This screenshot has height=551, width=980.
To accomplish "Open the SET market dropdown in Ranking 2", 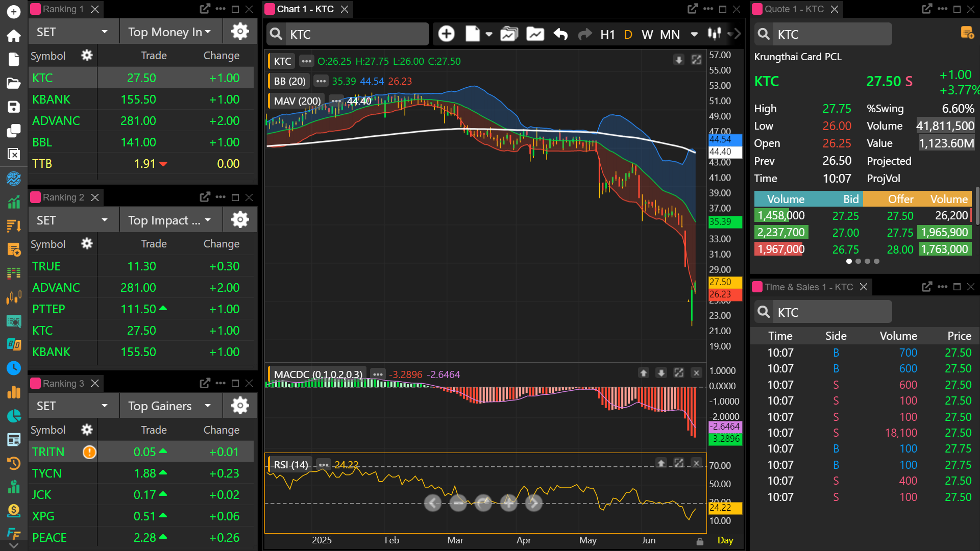I will 73,220.
